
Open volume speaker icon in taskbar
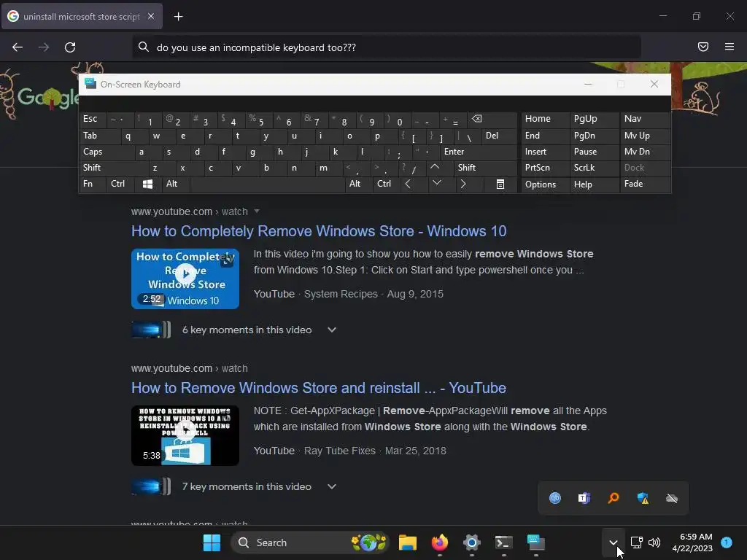pos(654,542)
